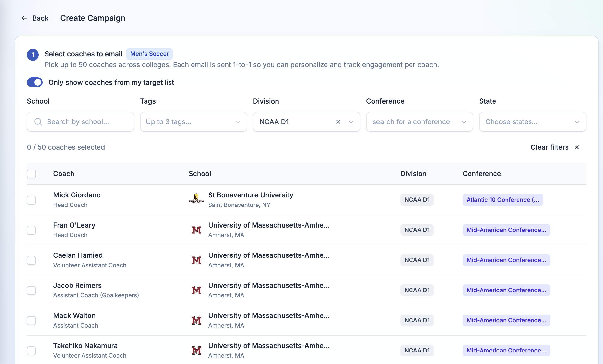The image size is (603, 364).
Task: Clear the NCAA D1 division selection
Action: coord(338,122)
